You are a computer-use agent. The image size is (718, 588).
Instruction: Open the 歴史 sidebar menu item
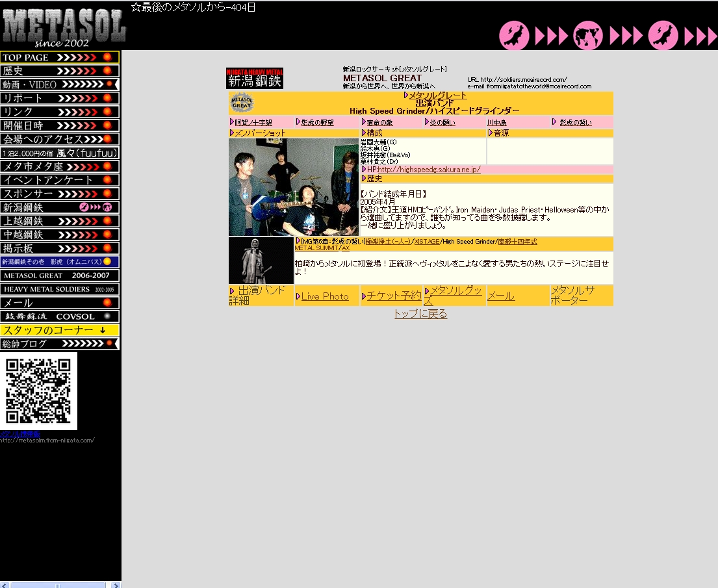click(60, 71)
